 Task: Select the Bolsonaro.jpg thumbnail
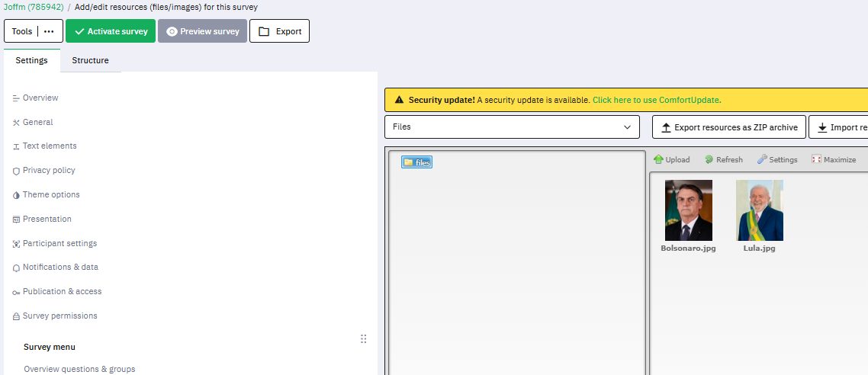688,211
